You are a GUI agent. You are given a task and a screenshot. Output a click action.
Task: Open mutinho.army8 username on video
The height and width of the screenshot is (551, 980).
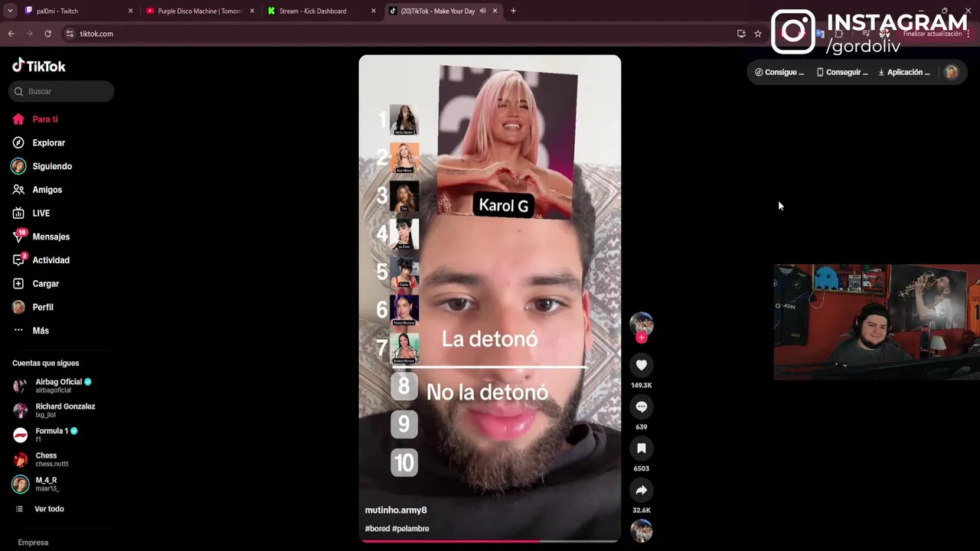point(396,510)
